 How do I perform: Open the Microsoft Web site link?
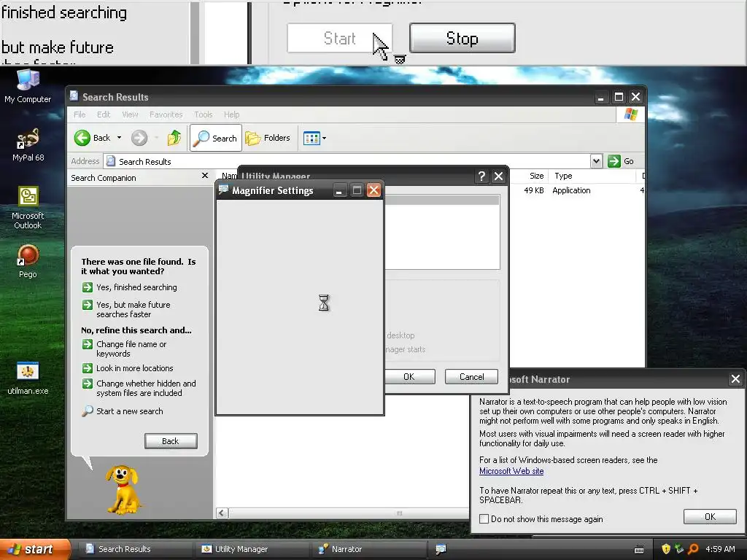[511, 471]
